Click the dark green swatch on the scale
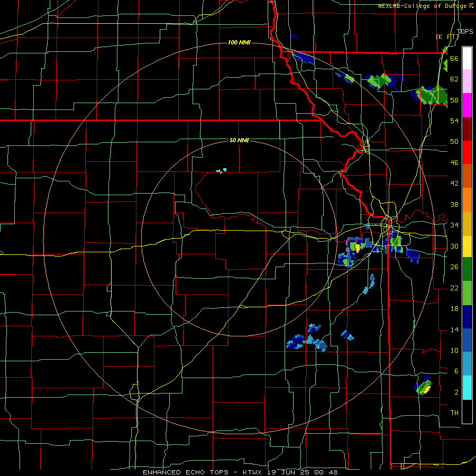 click(467, 269)
